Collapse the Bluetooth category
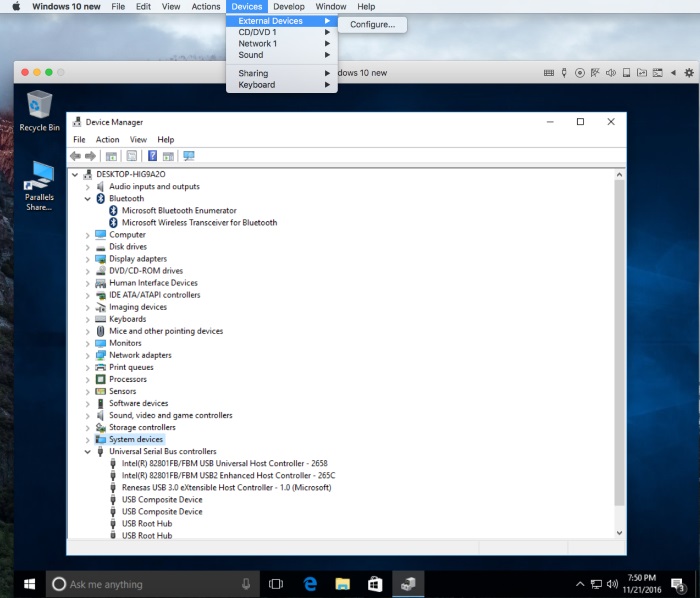Viewport: 700px width, 598px height. 88,199
